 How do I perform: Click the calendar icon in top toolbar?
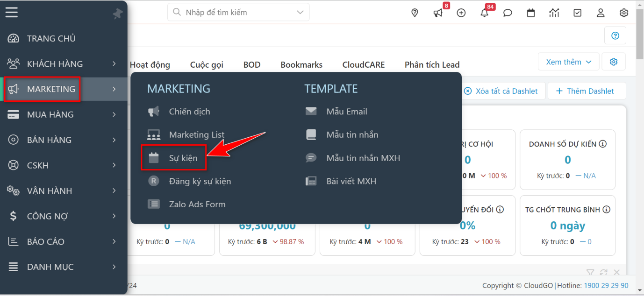(x=531, y=13)
